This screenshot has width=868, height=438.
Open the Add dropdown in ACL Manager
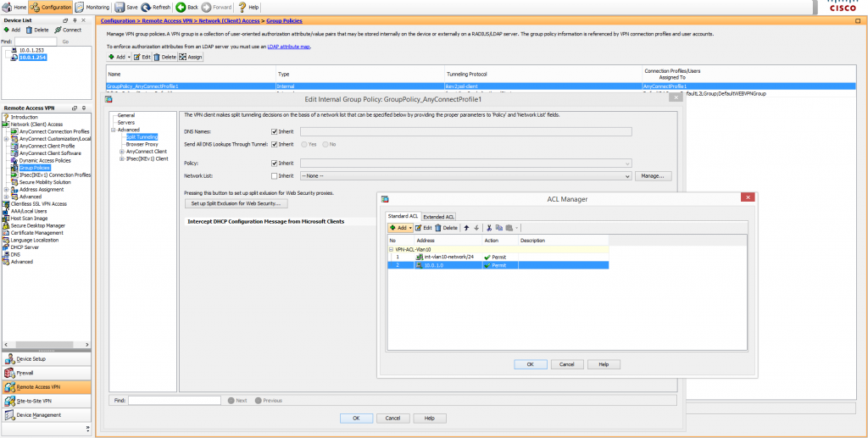point(410,228)
